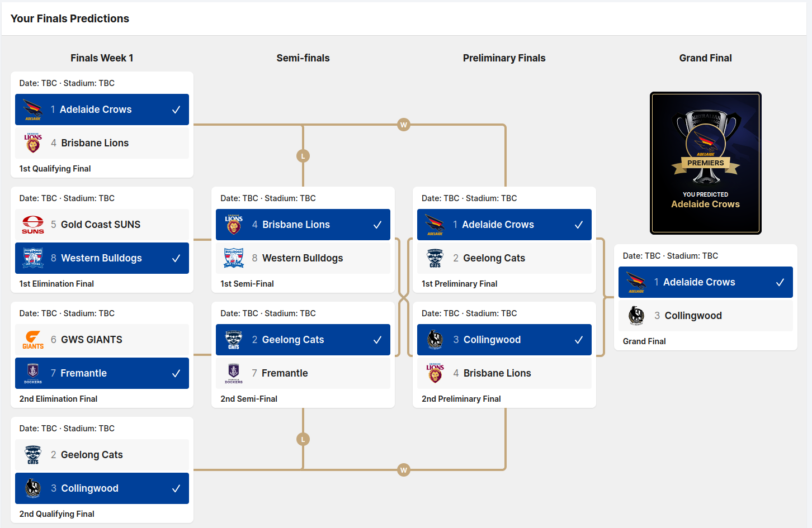Click Fremantle Dockers logo in 2nd Elimination Final
This screenshot has width=812, height=528.
33,373
